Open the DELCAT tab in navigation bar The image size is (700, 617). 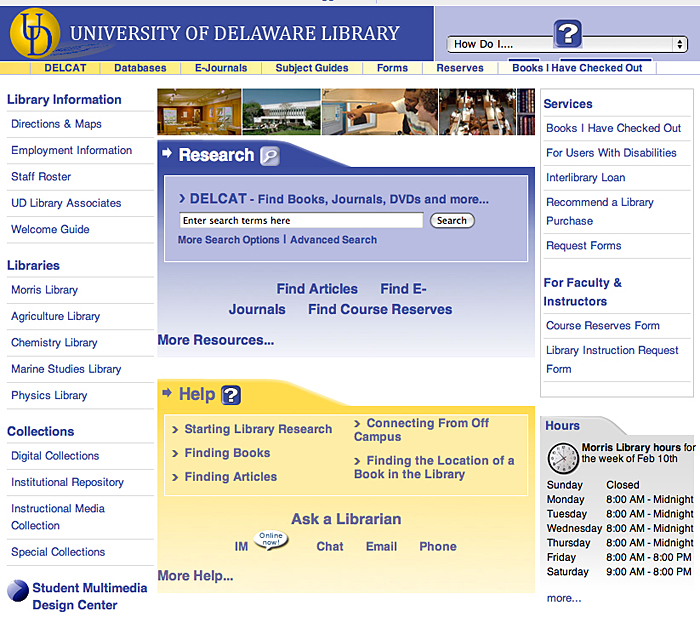65,68
